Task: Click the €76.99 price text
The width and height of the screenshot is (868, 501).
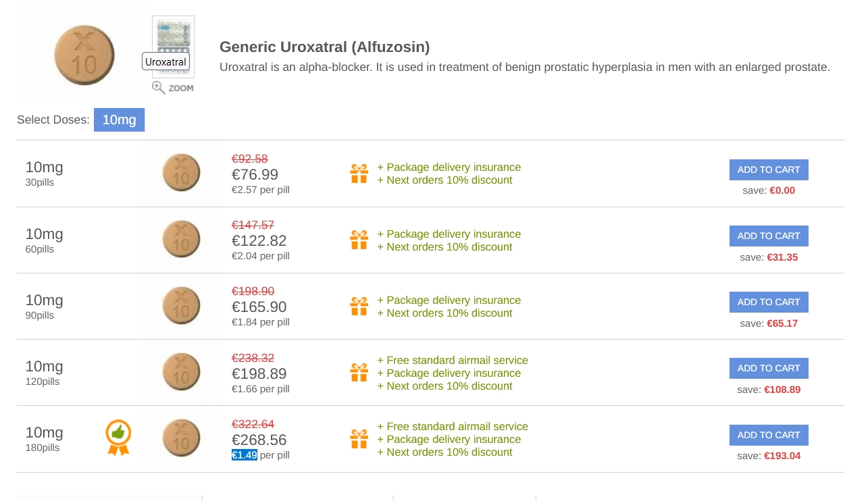Action: 255,175
